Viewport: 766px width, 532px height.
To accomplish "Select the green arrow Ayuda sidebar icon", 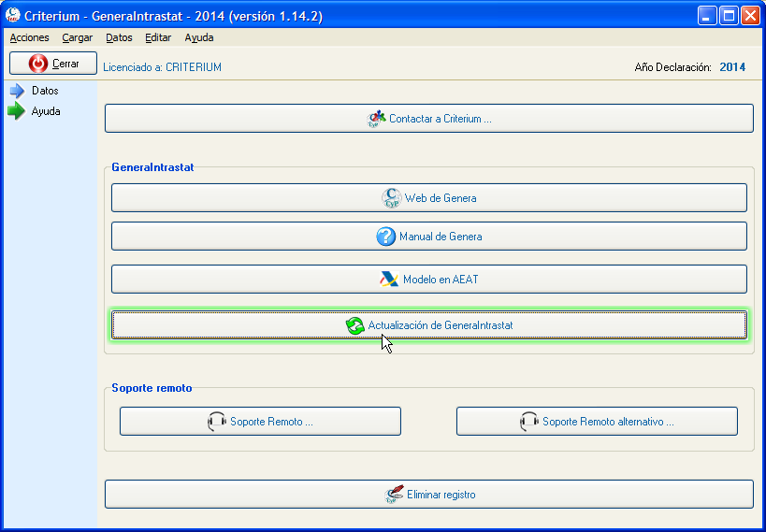I will click(x=16, y=111).
